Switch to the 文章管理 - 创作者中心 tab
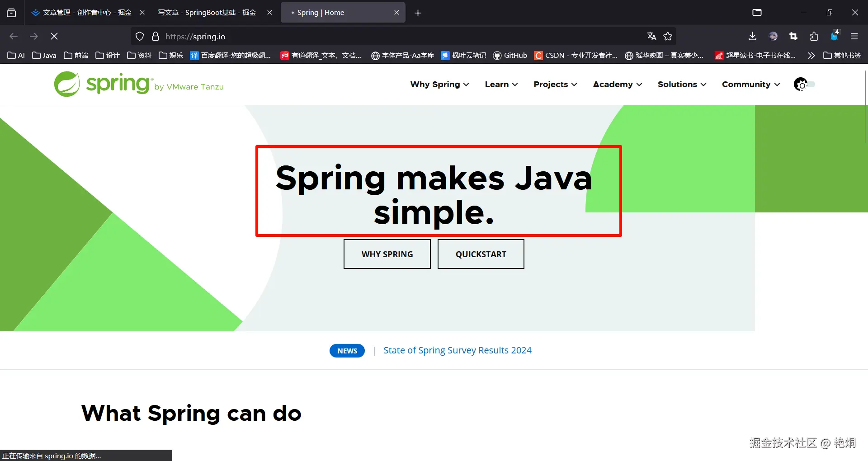 coord(88,13)
